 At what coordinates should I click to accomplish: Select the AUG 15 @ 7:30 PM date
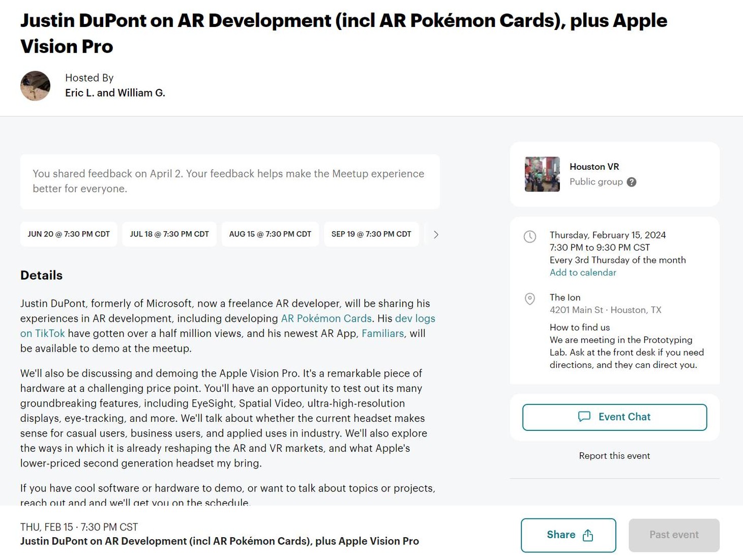click(270, 234)
